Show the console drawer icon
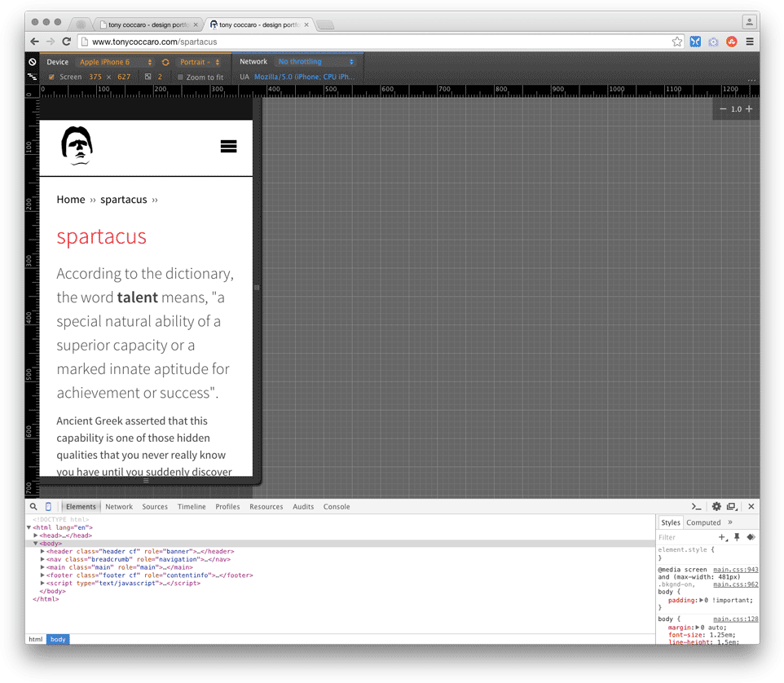 (x=696, y=506)
